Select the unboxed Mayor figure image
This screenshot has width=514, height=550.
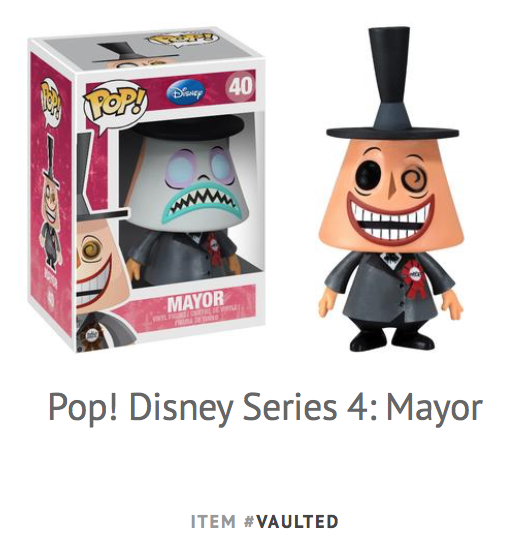[x=391, y=189]
